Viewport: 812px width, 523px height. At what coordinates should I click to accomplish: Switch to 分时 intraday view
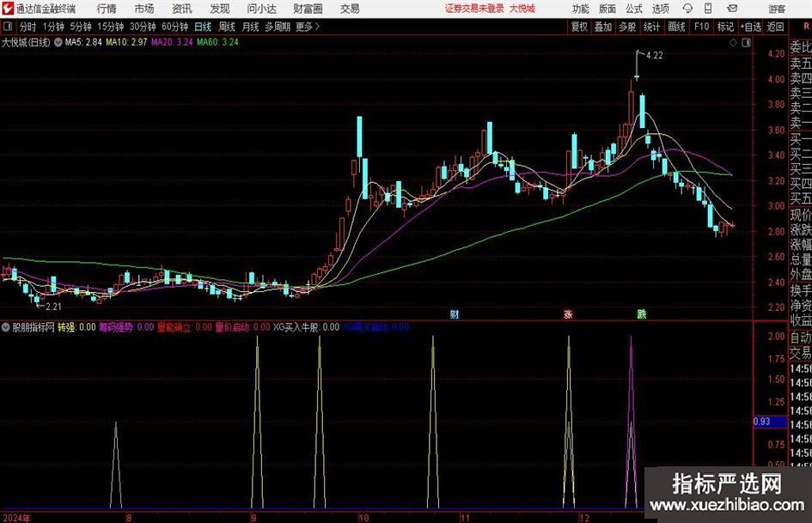[x=28, y=27]
